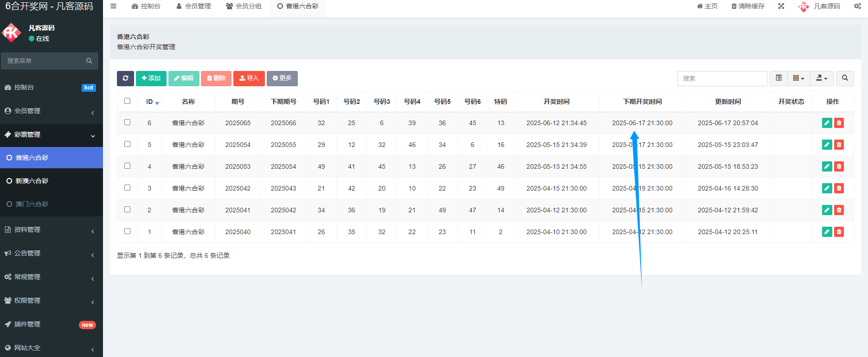Tick the checkbox for row with ID 1
This screenshot has height=357, width=868.
(x=128, y=231)
